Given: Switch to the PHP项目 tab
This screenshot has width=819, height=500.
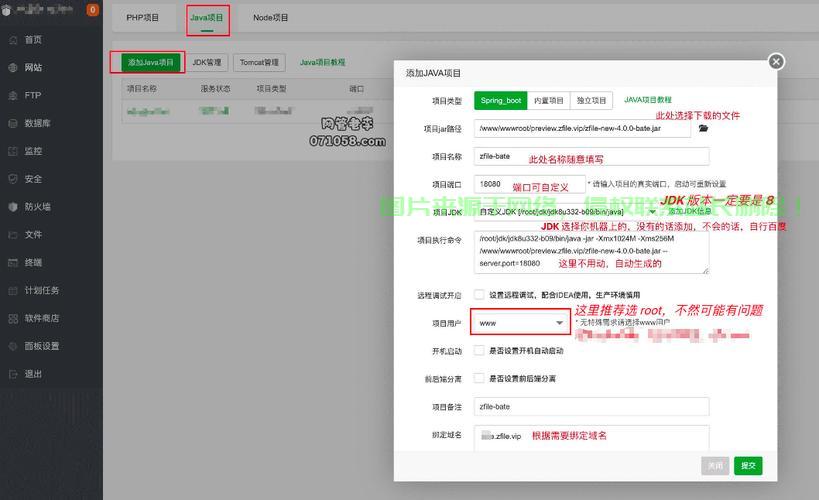Looking at the screenshot, I should pyautogui.click(x=143, y=18).
